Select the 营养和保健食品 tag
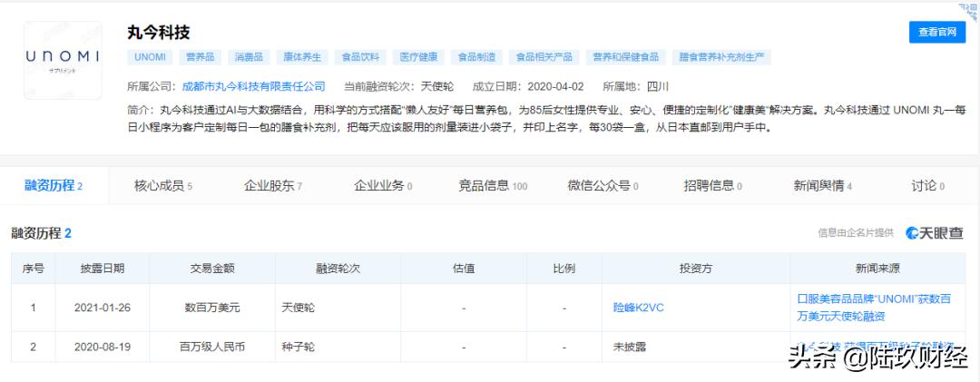 click(625, 57)
